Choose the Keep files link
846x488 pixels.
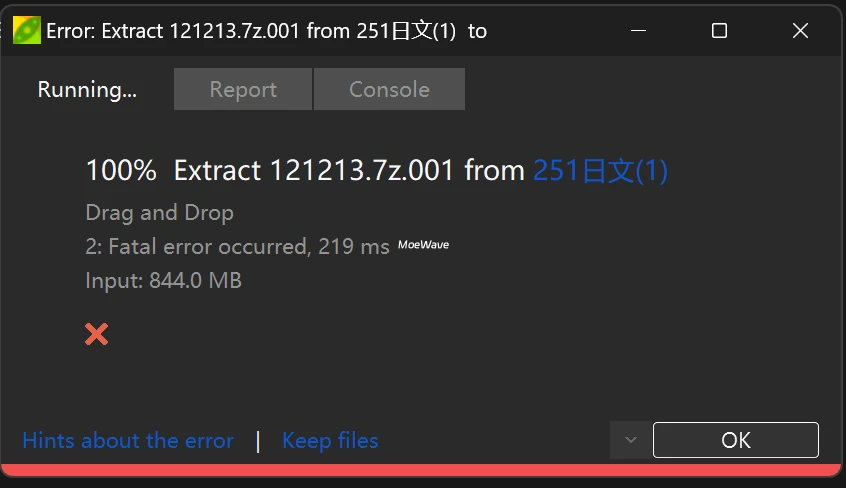point(330,440)
